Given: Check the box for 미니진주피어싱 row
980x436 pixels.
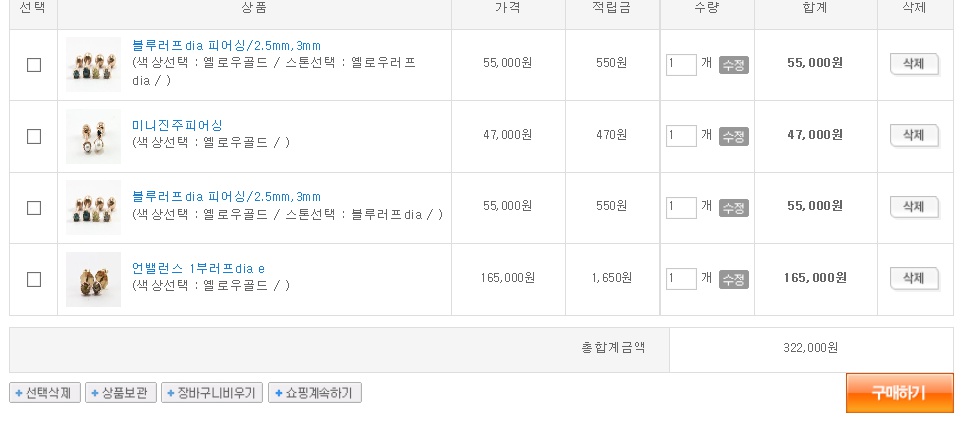Looking at the screenshot, I should (x=34, y=136).
